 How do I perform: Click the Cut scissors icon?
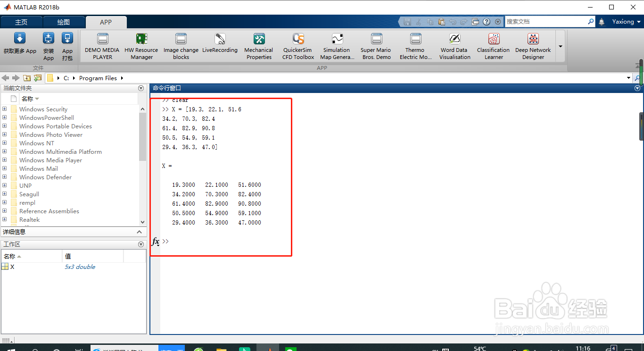419,22
